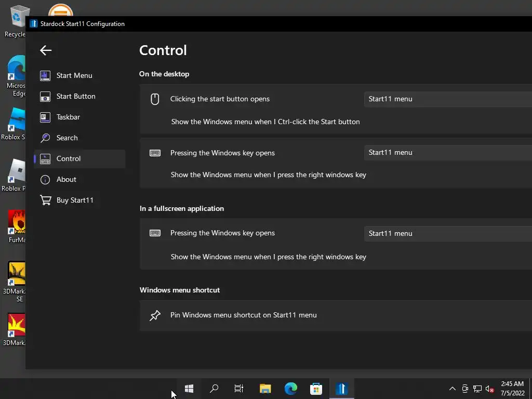
Task: Click the Meet Now tray icon
Action: pos(465,389)
